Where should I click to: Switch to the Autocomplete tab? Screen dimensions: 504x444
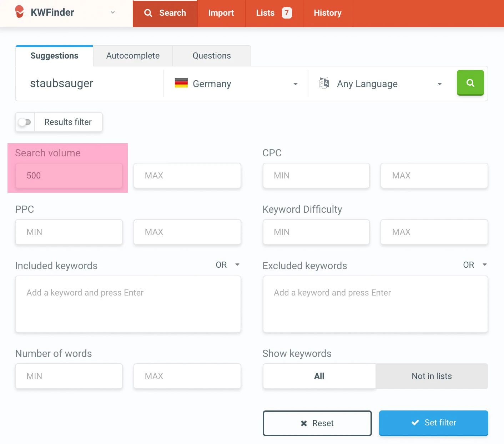[x=132, y=55]
